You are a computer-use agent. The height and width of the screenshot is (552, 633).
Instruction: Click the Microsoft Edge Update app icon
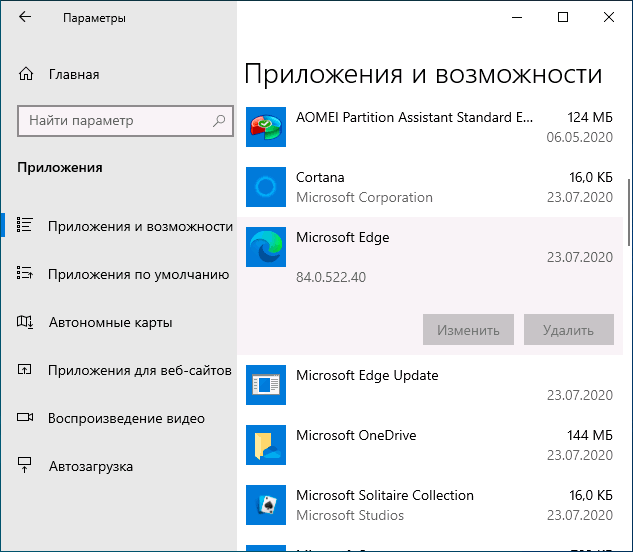point(266,385)
